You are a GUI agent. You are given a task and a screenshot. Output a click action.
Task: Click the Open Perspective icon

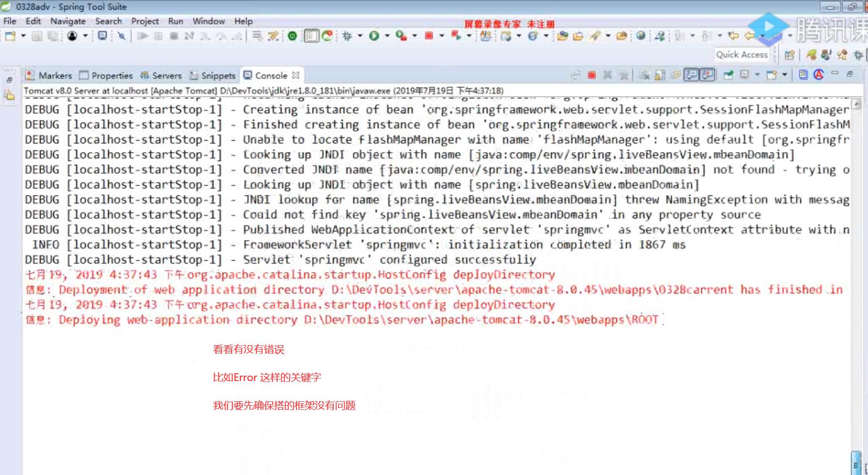click(790, 55)
